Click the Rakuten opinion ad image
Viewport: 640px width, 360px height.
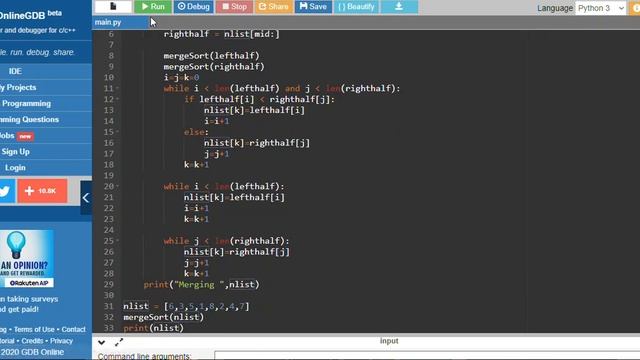coord(27,259)
